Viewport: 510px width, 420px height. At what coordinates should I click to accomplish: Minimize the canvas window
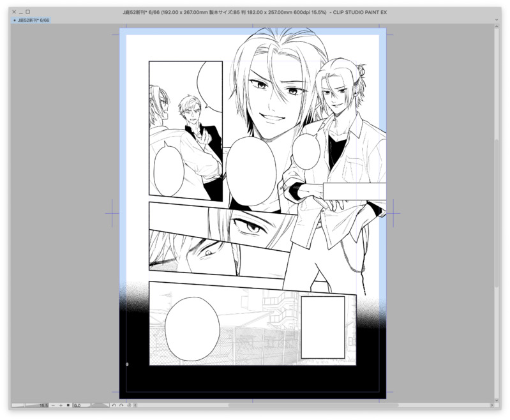(x=21, y=12)
